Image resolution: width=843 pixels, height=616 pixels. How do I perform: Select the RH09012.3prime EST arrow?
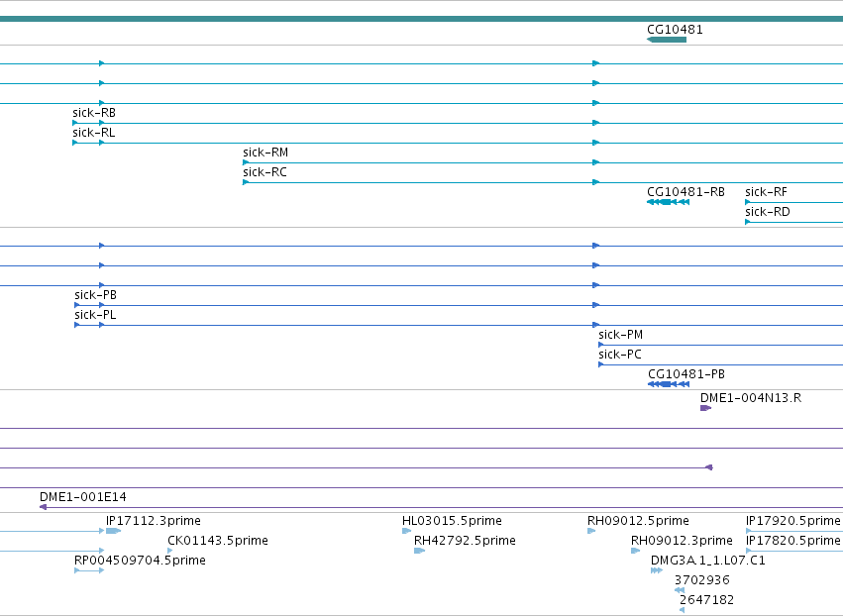tap(636, 551)
